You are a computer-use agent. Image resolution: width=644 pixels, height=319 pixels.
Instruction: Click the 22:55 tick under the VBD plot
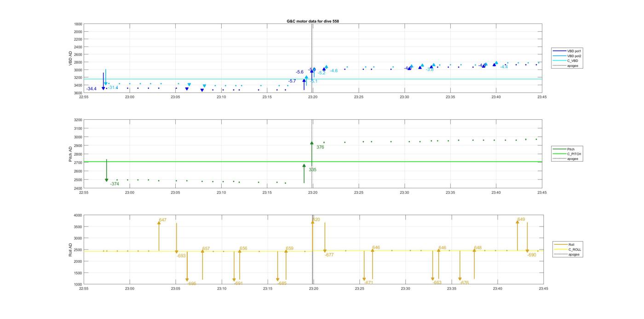(84, 97)
